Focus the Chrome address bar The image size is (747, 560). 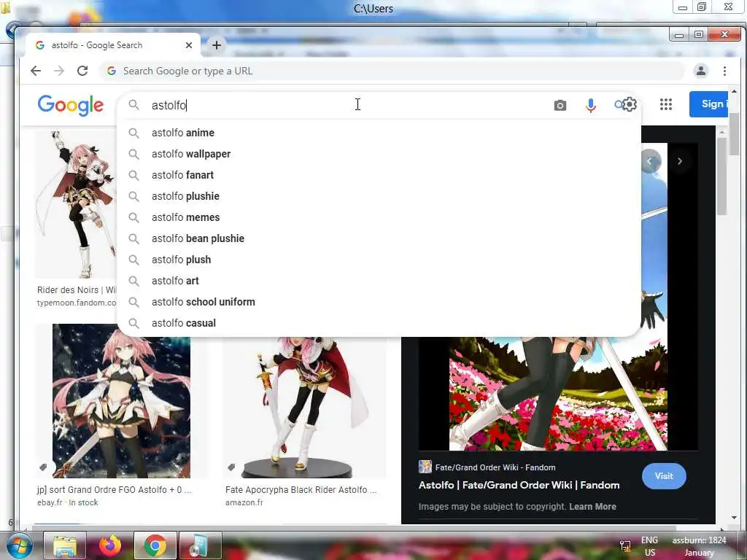(391, 71)
